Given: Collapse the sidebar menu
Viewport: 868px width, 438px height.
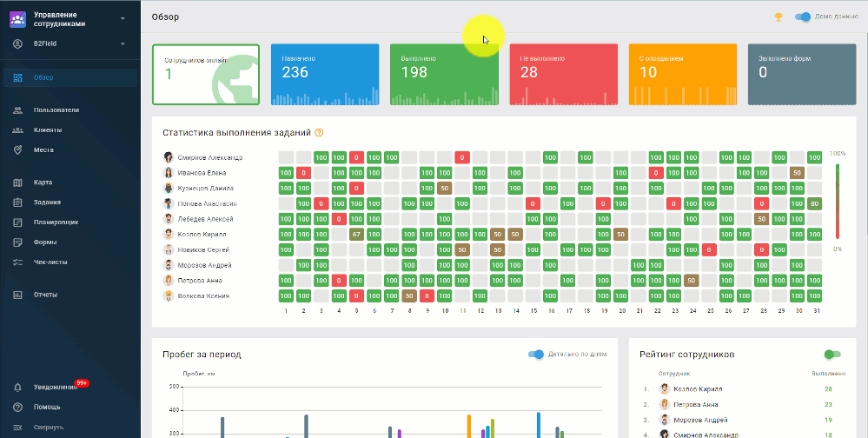Looking at the screenshot, I should [17, 427].
